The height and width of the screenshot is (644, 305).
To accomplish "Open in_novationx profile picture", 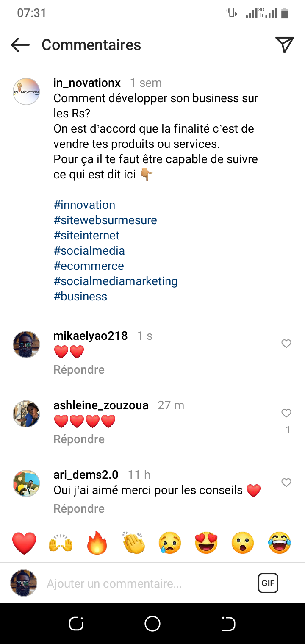I will pyautogui.click(x=26, y=91).
